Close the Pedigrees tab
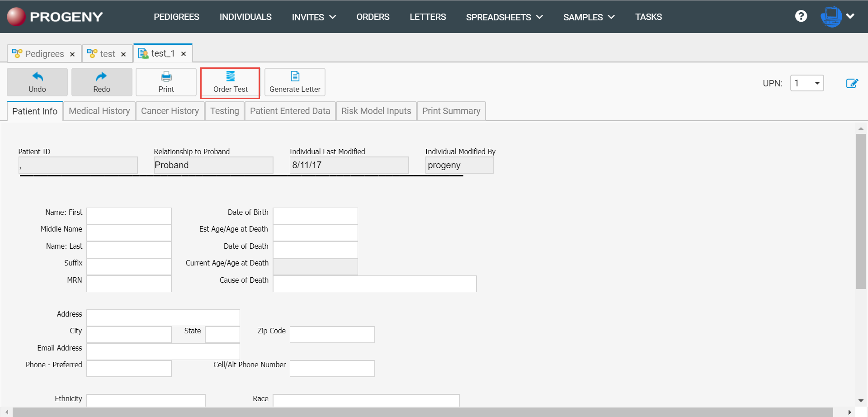 click(72, 54)
